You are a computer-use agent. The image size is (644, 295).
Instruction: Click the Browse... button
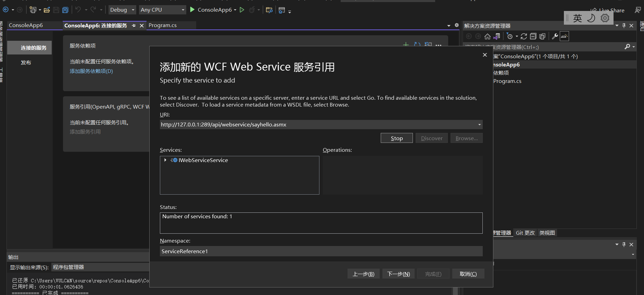[467, 138]
